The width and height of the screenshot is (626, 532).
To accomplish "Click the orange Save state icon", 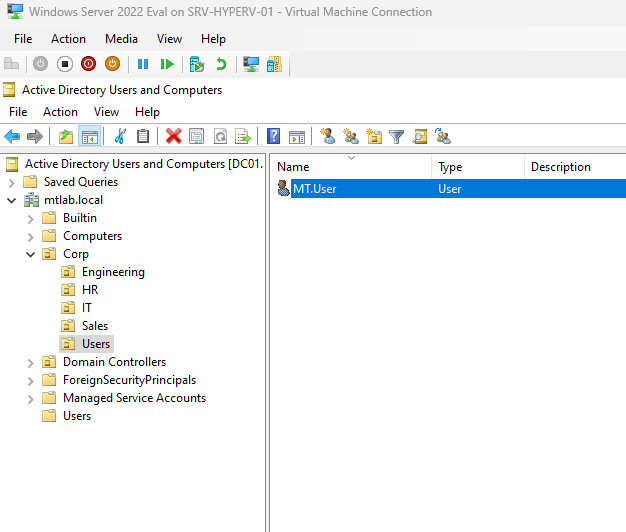I will [112, 64].
